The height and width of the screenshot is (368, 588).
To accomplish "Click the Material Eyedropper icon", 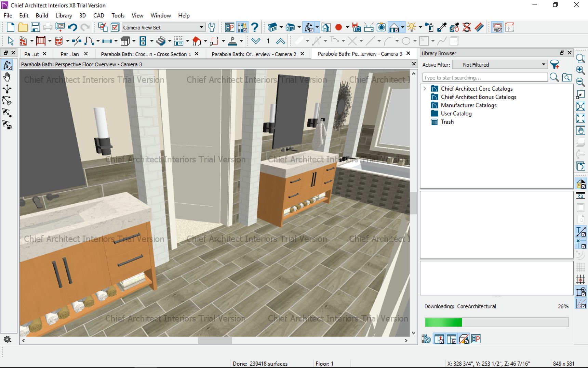I will pos(442,27).
